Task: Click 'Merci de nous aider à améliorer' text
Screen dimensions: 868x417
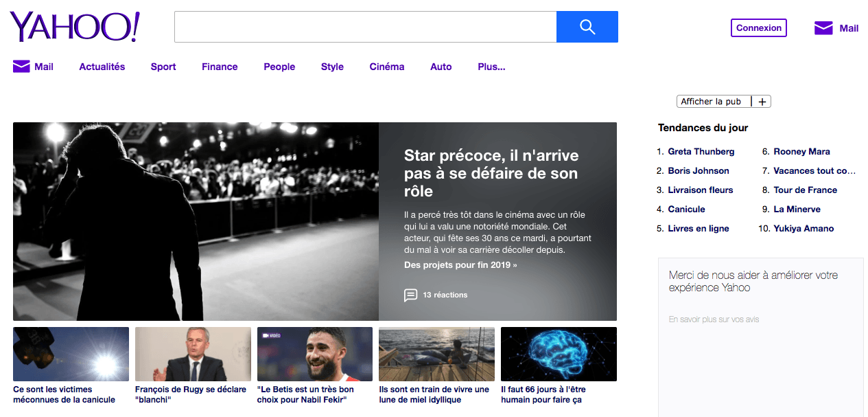Action: 753,282
